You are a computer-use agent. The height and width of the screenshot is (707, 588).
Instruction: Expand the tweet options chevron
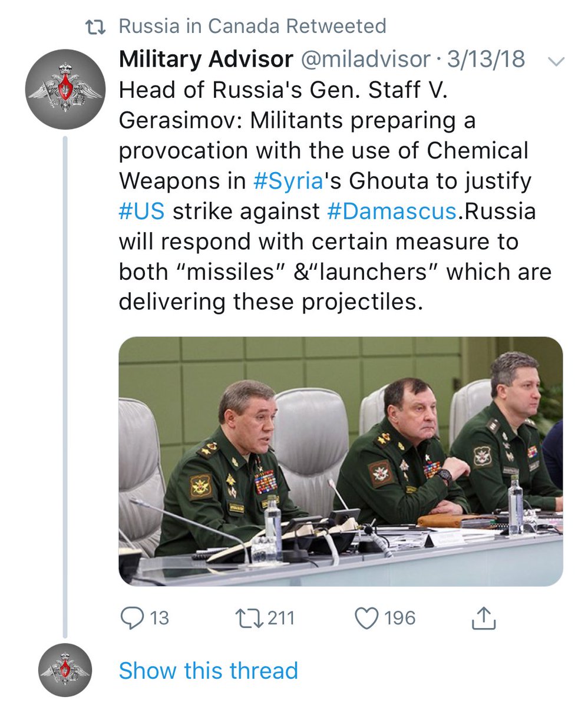(x=556, y=61)
